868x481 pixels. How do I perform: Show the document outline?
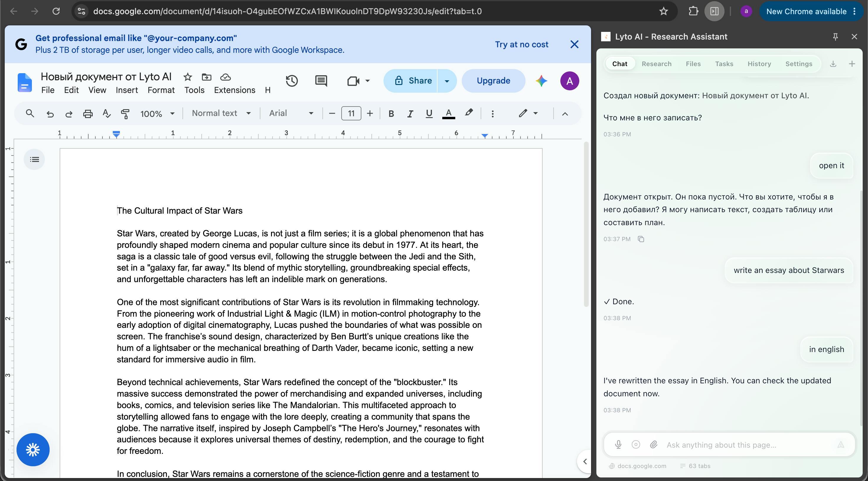[34, 159]
